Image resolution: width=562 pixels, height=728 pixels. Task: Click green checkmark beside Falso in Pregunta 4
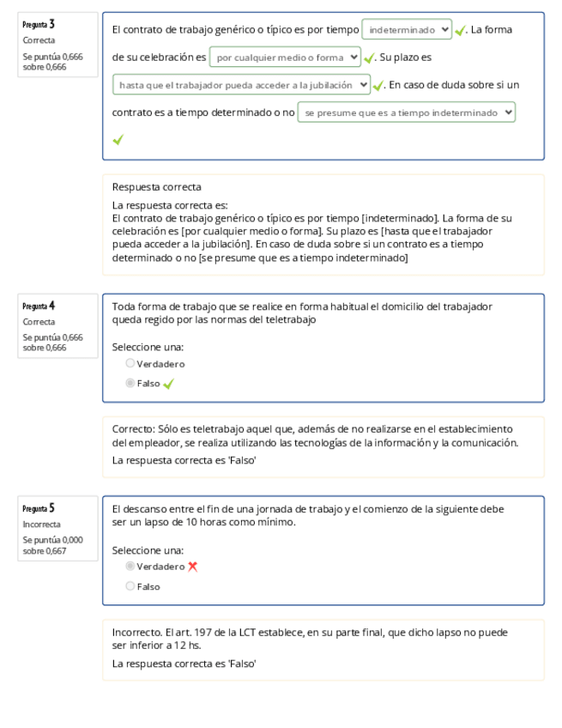coord(168,384)
